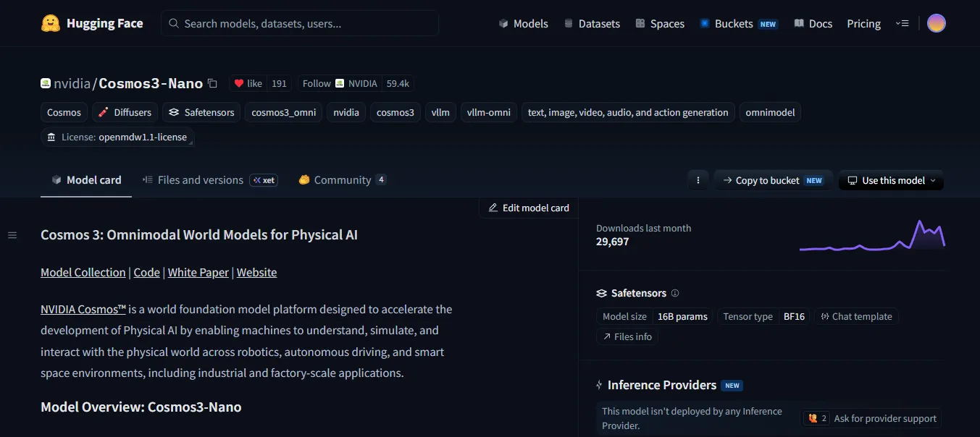This screenshot has width=980, height=437.
Task: Focus the search models field
Action: pos(300,23)
